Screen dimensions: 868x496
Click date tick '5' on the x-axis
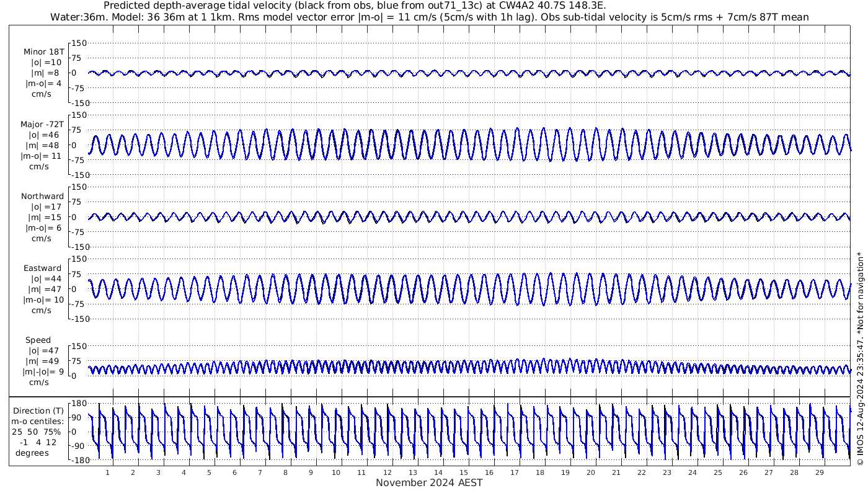(x=209, y=472)
